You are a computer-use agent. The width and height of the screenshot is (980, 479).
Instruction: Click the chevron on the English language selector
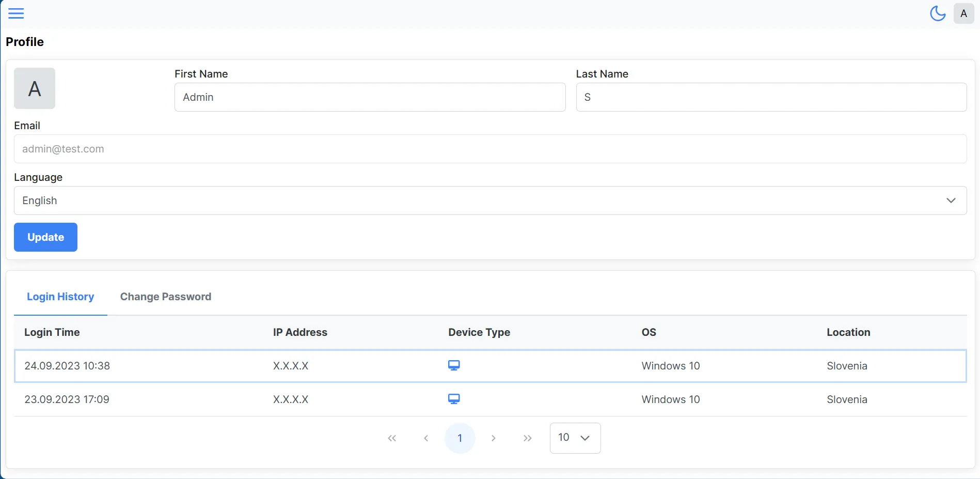pyautogui.click(x=951, y=200)
